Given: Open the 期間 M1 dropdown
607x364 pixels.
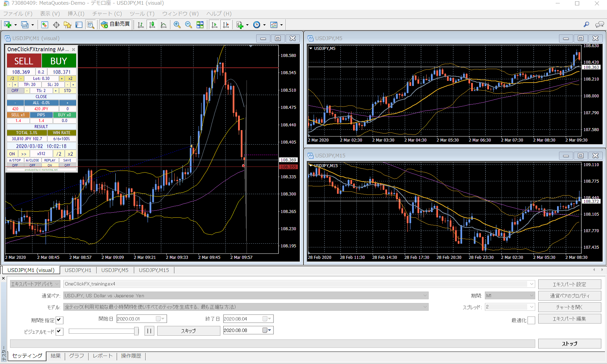Looking at the screenshot, I should [531, 296].
